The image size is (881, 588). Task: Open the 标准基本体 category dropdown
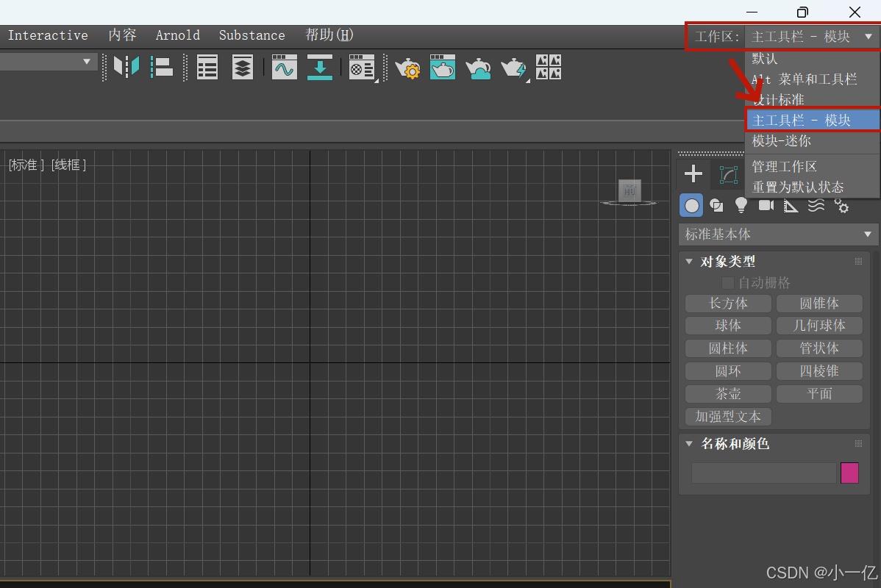pyautogui.click(x=778, y=234)
